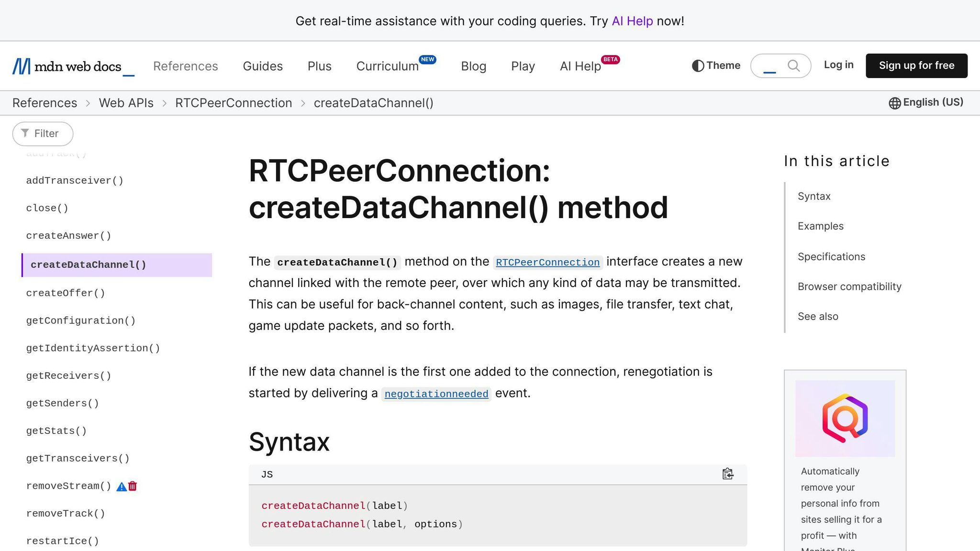This screenshot has height=551, width=980.
Task: Click the Log in link
Action: pos(838,65)
